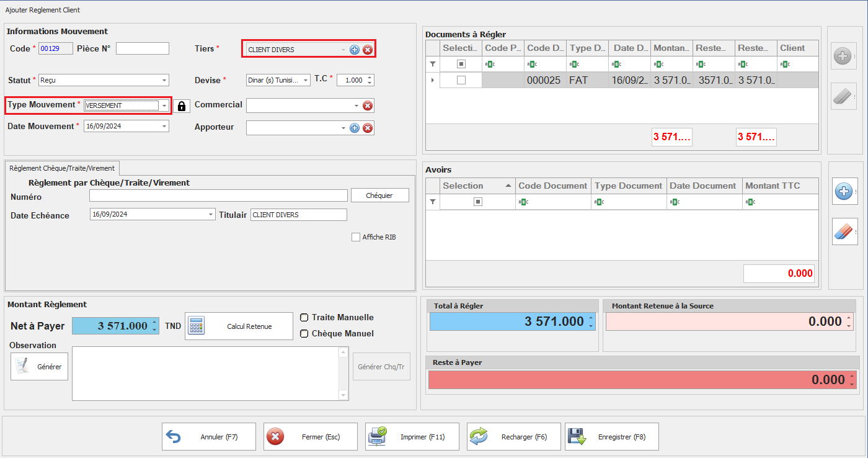868x458 pixels.
Task: Tick the checkbox for document 000025
Action: (x=461, y=80)
